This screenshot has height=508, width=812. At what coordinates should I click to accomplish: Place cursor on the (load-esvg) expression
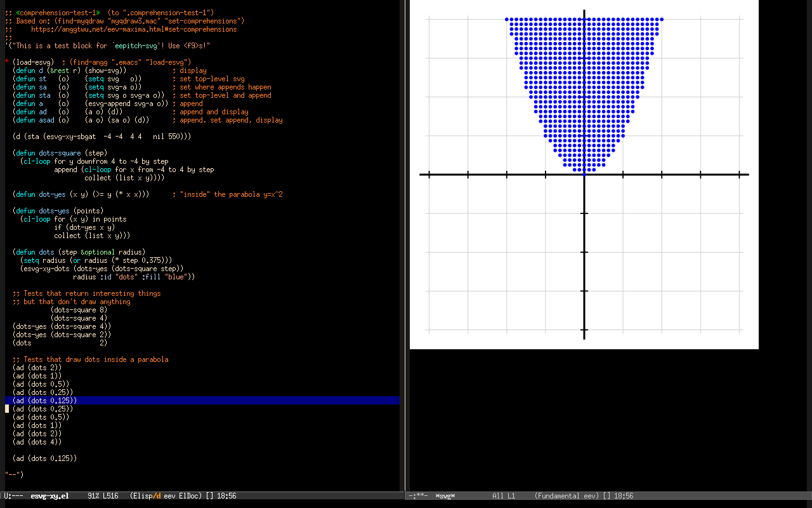tap(34, 62)
